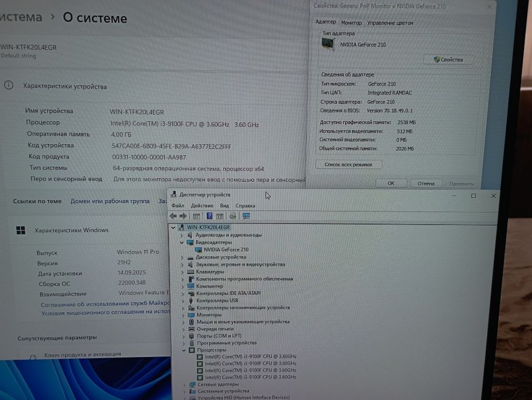Click the 4,00 ГБ memory value
Screen dimensions: 532x400
pyautogui.click(x=121, y=134)
